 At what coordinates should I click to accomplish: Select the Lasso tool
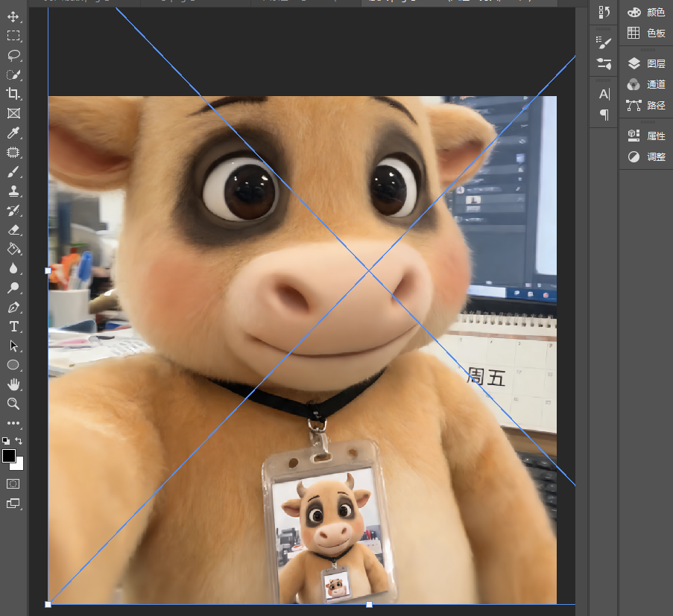(x=13, y=55)
